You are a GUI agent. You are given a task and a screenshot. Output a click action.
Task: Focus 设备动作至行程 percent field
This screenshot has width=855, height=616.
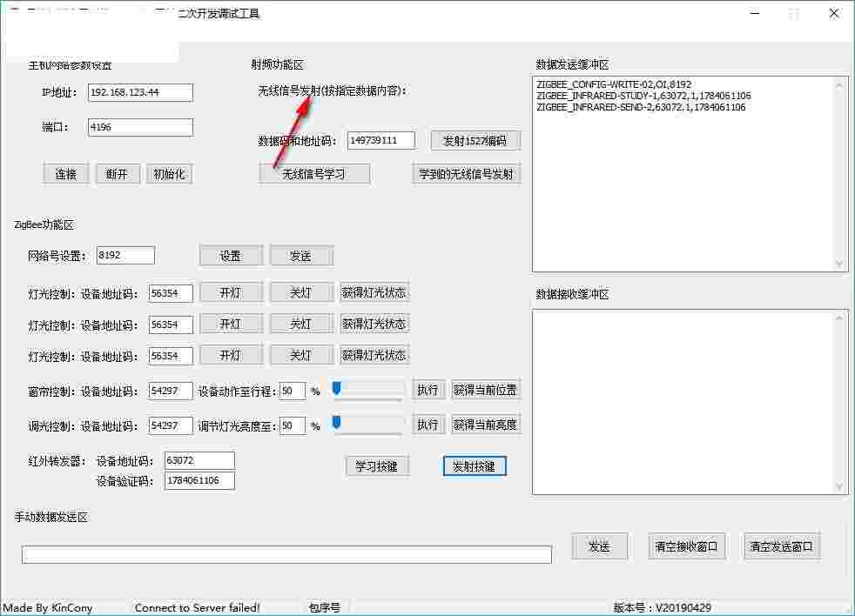[293, 391]
